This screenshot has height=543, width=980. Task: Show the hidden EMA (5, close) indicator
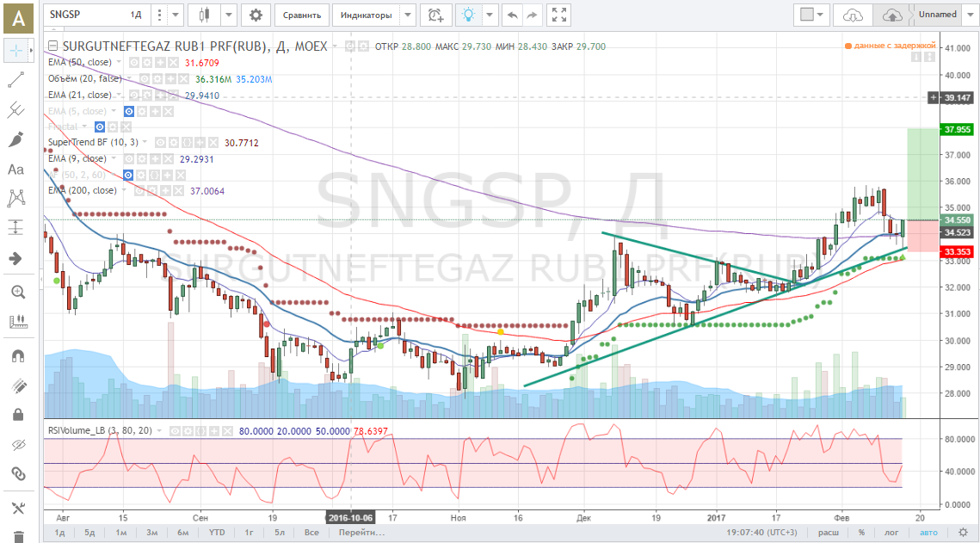click(129, 111)
